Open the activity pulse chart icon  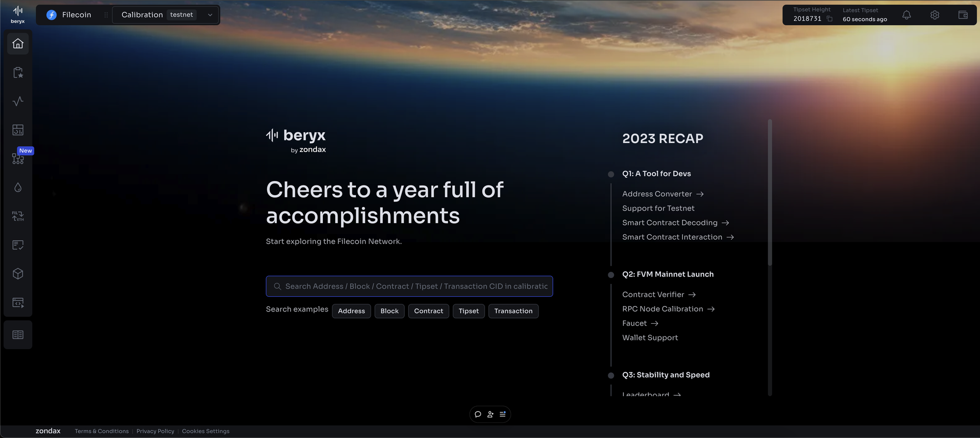click(x=18, y=101)
